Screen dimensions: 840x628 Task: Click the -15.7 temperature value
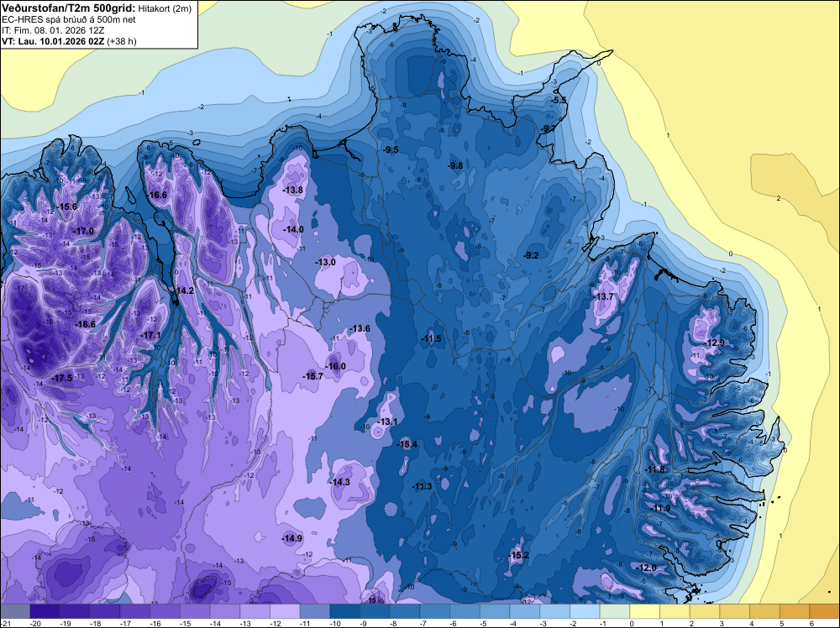(x=312, y=376)
